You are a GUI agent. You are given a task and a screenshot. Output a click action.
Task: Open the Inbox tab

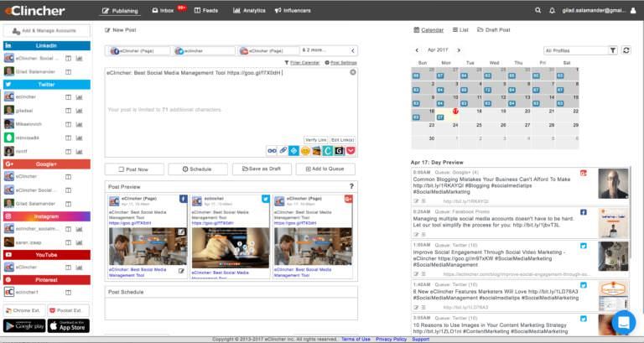164,11
